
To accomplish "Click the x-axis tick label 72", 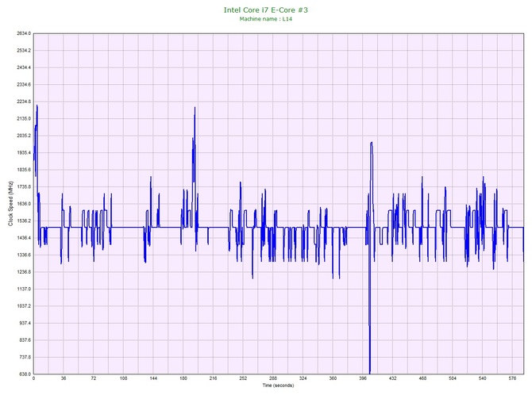I will [x=94, y=378].
